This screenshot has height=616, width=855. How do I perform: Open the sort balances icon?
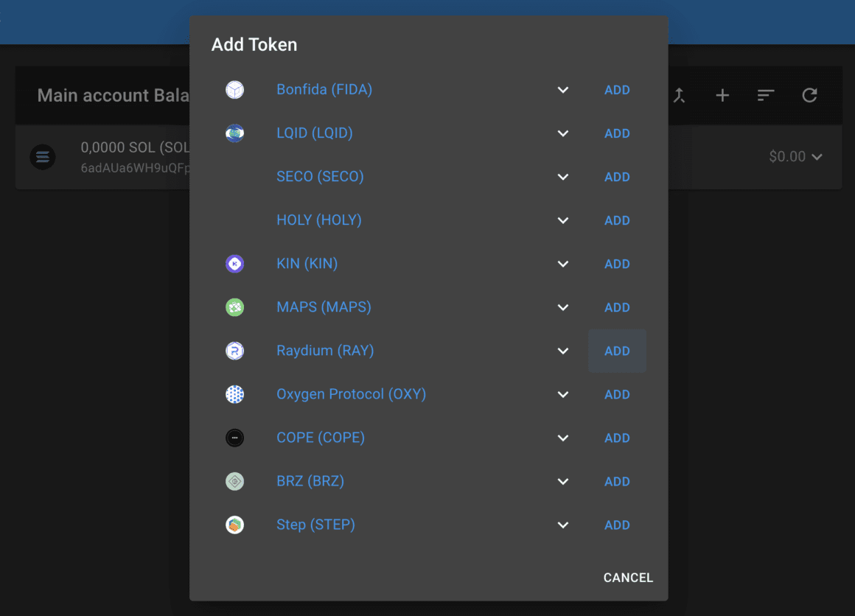coord(766,95)
